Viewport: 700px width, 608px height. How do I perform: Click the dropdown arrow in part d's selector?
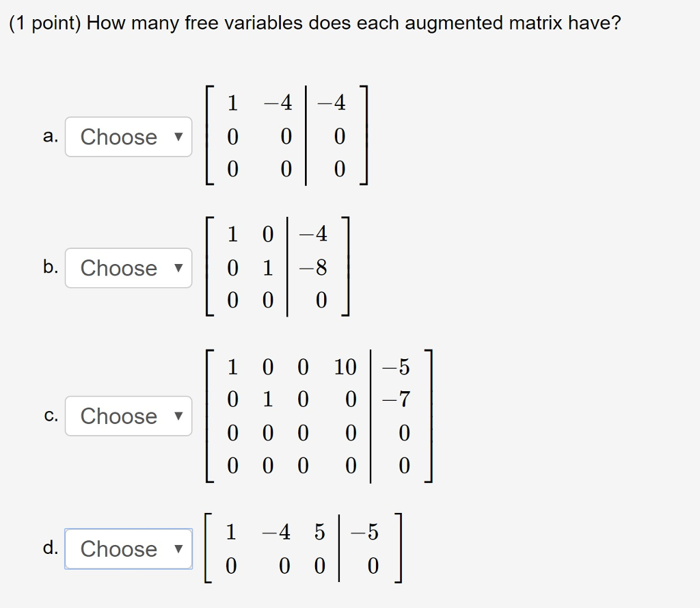(x=177, y=548)
